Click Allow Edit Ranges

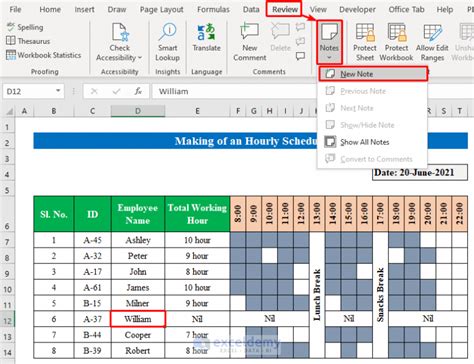pos(432,42)
